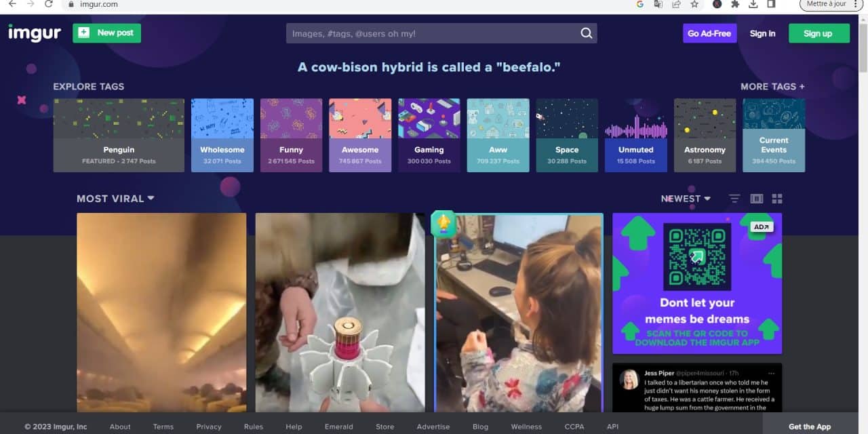The height and width of the screenshot is (434, 868).
Task: Open the Newest sort dropdown
Action: pyautogui.click(x=686, y=199)
